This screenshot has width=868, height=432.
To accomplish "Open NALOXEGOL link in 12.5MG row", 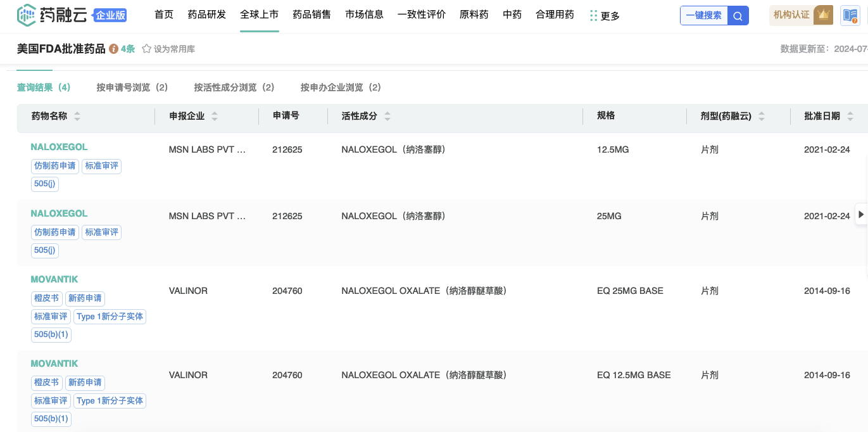I will 59,147.
